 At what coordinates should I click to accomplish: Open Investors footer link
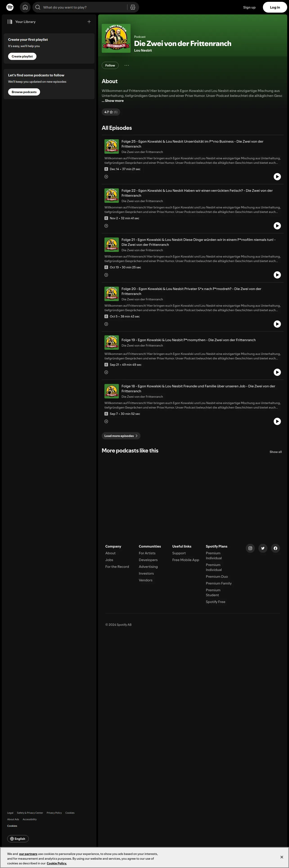coord(146,573)
